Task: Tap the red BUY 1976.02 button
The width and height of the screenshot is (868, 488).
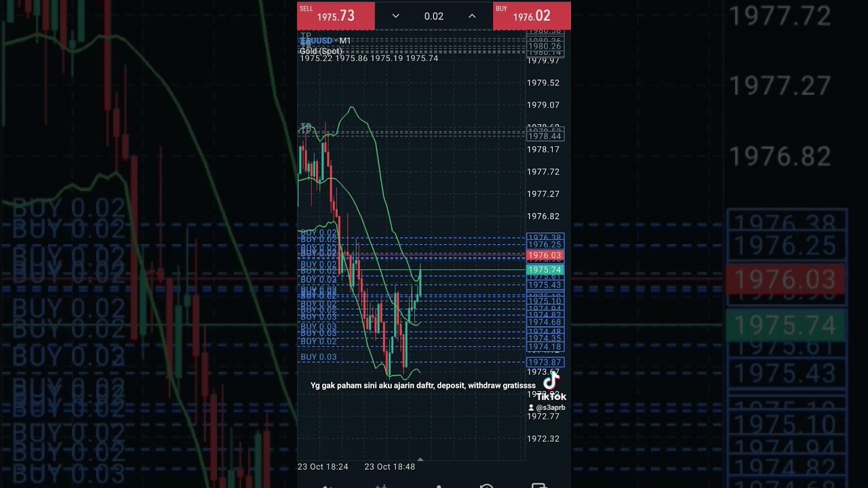Action: pos(532,16)
